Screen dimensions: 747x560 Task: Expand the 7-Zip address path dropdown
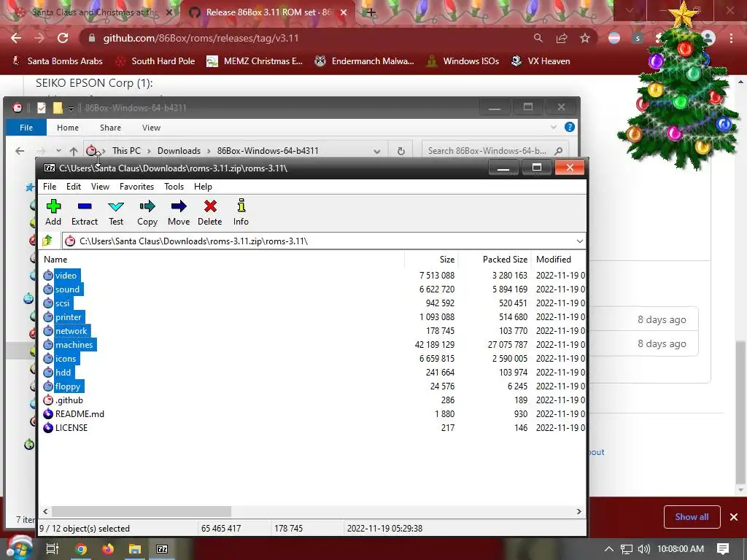(x=579, y=241)
